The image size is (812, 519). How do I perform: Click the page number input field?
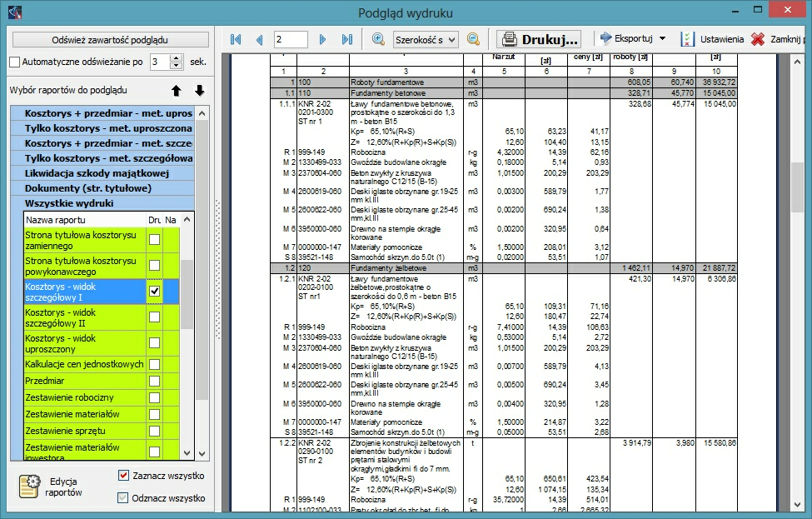(x=291, y=39)
